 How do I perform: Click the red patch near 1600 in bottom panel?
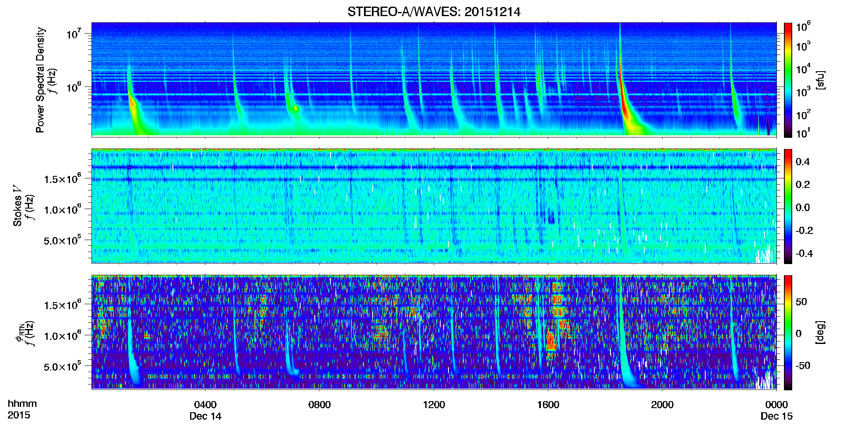(551, 341)
